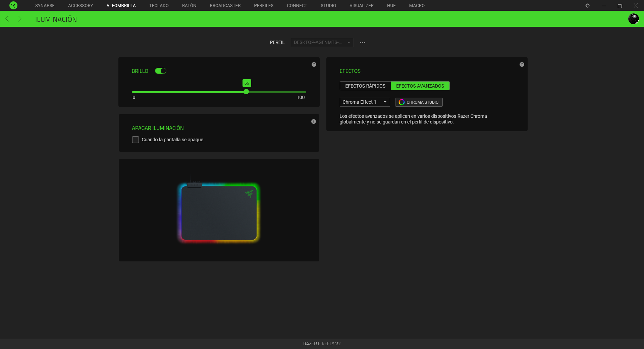Set brightness to maximum on slider track

click(306, 92)
